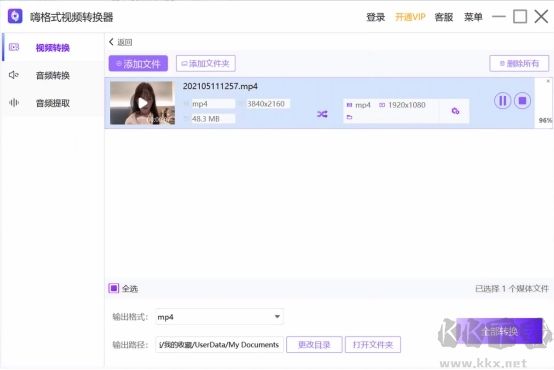Open output settings gear icon
554x370 pixels.
tap(455, 111)
